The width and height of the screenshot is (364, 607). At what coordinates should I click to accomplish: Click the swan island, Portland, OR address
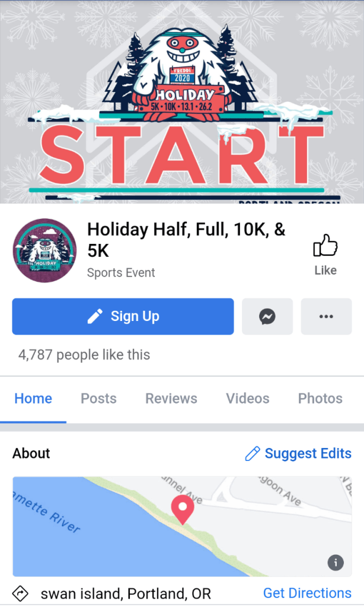[126, 593]
